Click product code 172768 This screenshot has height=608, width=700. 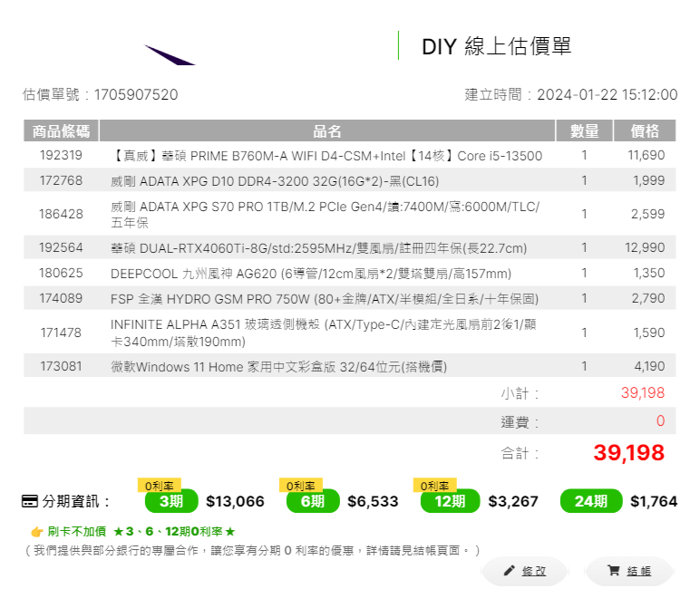[x=61, y=180]
